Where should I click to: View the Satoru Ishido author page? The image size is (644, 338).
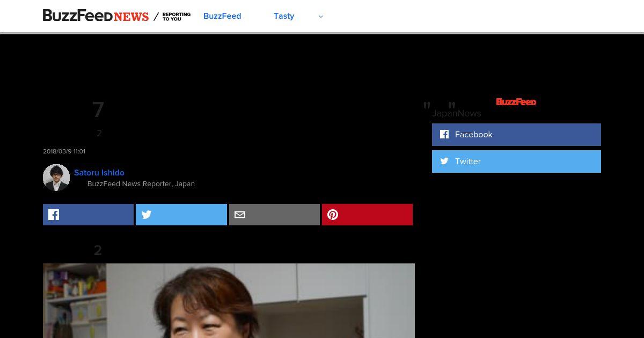click(x=99, y=173)
